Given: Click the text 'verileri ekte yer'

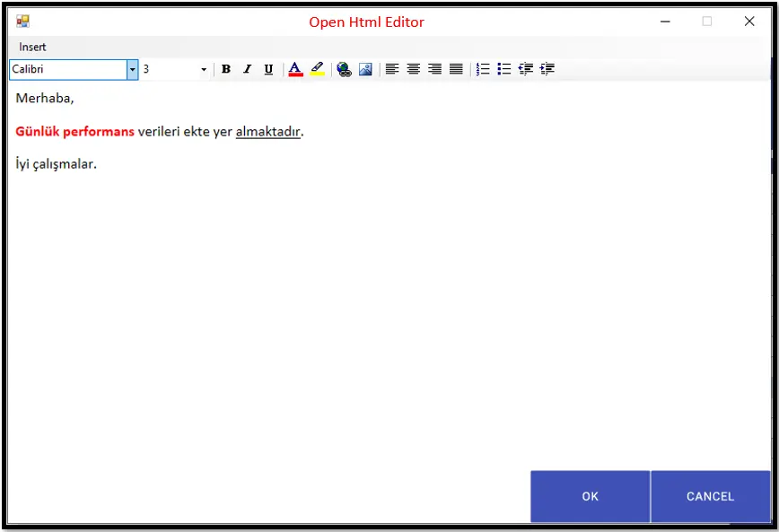Looking at the screenshot, I should coord(185,132).
